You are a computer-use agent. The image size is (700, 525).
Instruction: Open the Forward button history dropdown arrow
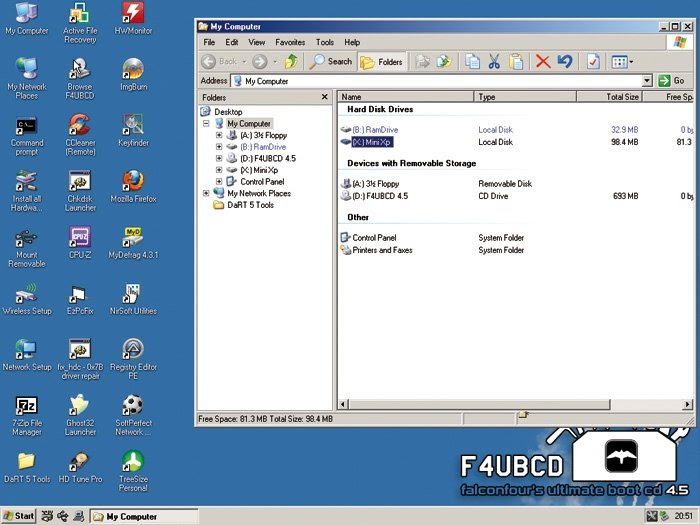click(x=275, y=62)
